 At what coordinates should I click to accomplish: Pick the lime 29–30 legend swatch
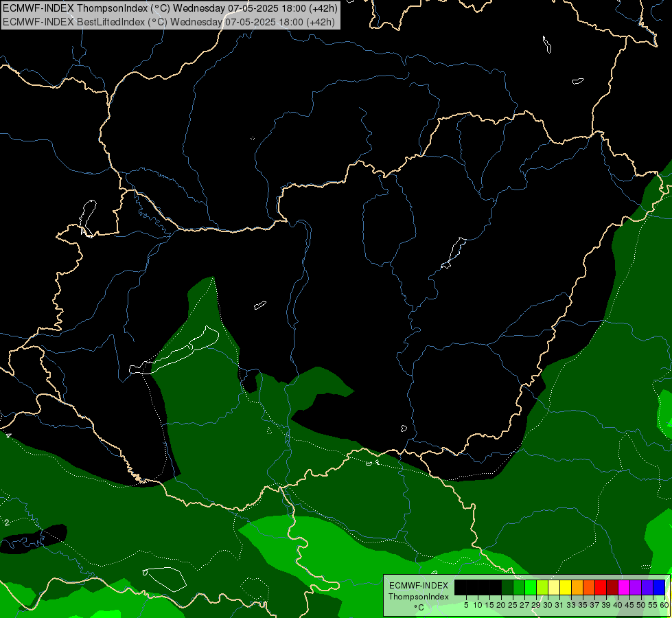coord(542,588)
